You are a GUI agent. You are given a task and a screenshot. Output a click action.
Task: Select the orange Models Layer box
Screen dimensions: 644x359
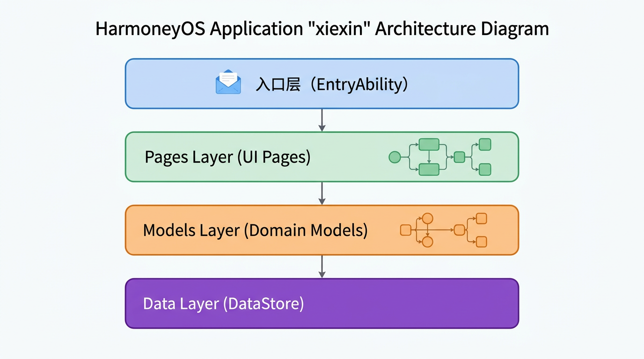[322, 230]
